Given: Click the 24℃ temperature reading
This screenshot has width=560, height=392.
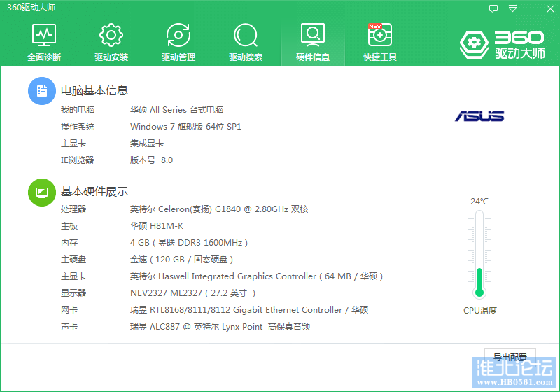Looking at the screenshot, I should (479, 202).
